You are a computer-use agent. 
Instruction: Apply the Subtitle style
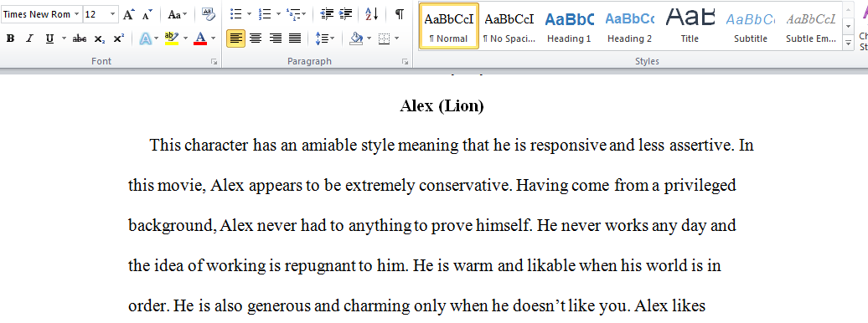[x=751, y=26]
